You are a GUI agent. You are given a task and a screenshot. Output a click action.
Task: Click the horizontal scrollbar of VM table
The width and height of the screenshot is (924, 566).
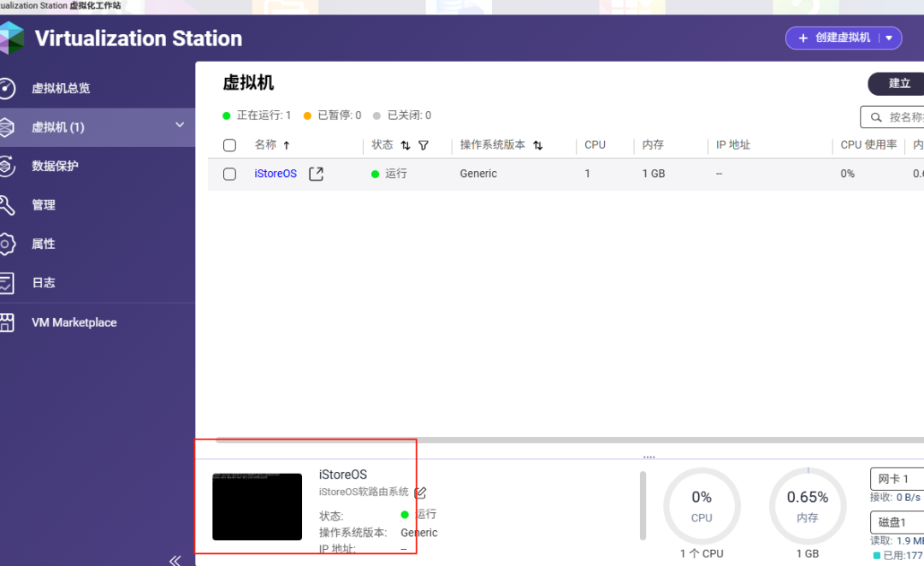click(x=569, y=440)
